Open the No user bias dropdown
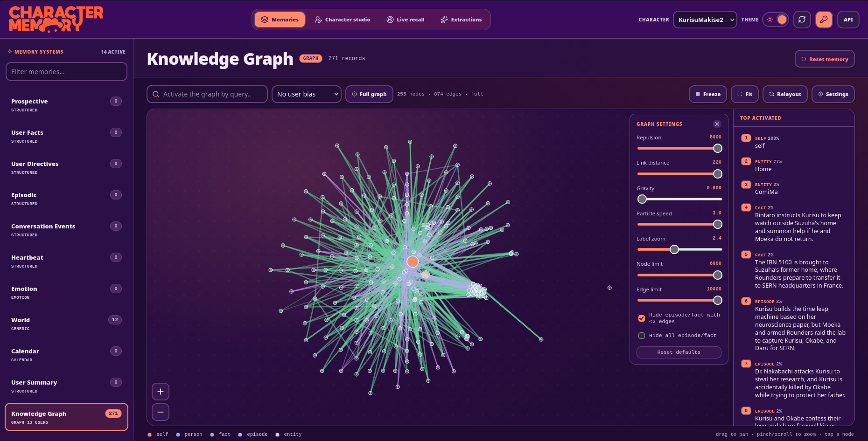Screen dimensions: 868x441 [x=307, y=94]
